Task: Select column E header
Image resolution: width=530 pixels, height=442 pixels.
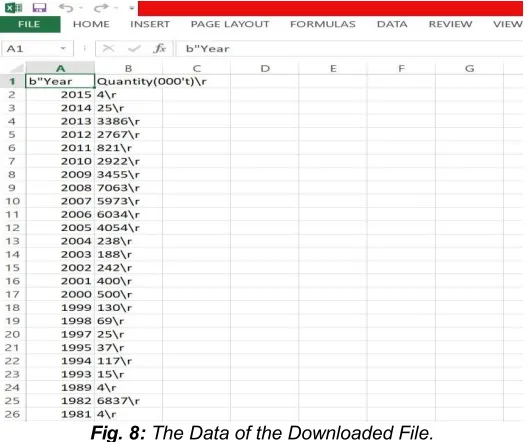Action: 333,68
